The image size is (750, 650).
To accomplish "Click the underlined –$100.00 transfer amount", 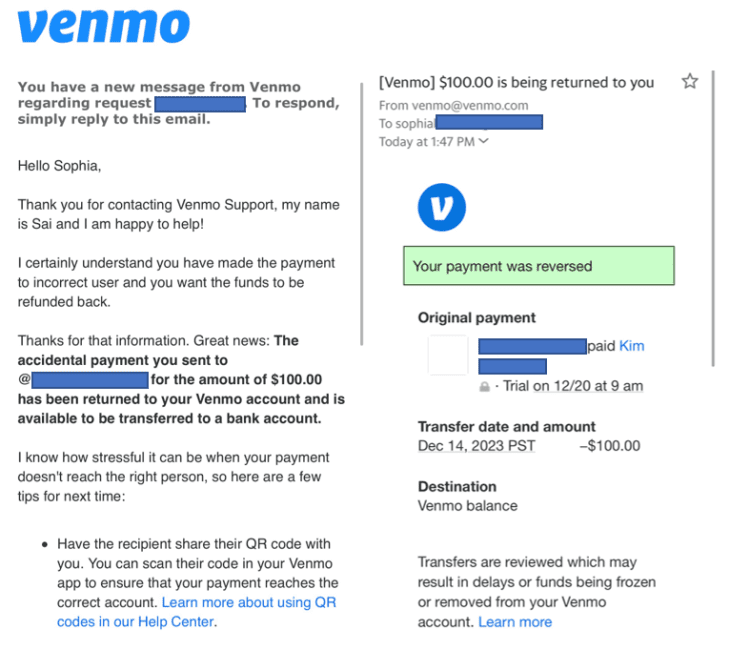I will [609, 446].
